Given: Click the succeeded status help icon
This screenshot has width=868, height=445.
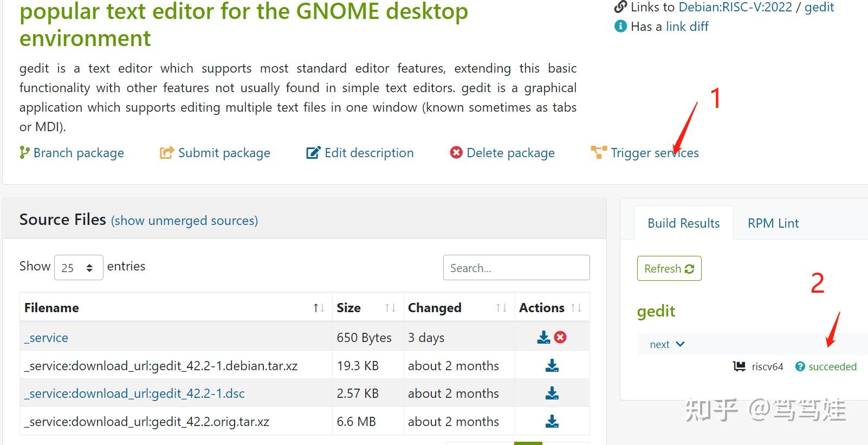Looking at the screenshot, I should tap(800, 367).
